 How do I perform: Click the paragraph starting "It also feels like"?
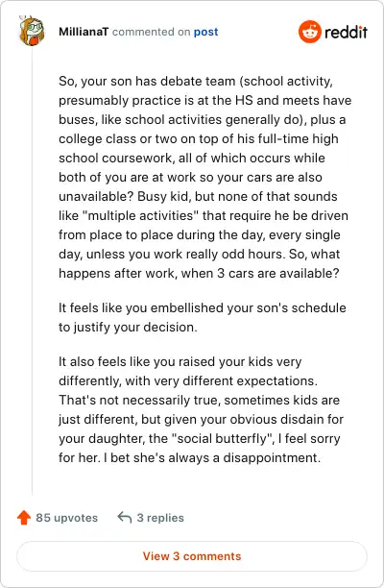pyautogui.click(x=201, y=409)
